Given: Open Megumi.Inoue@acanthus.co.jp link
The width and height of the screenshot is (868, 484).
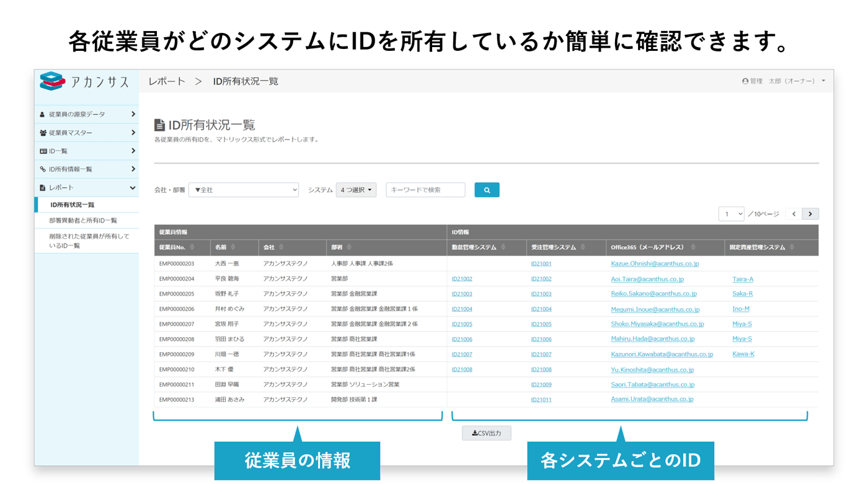Looking at the screenshot, I should tap(655, 309).
